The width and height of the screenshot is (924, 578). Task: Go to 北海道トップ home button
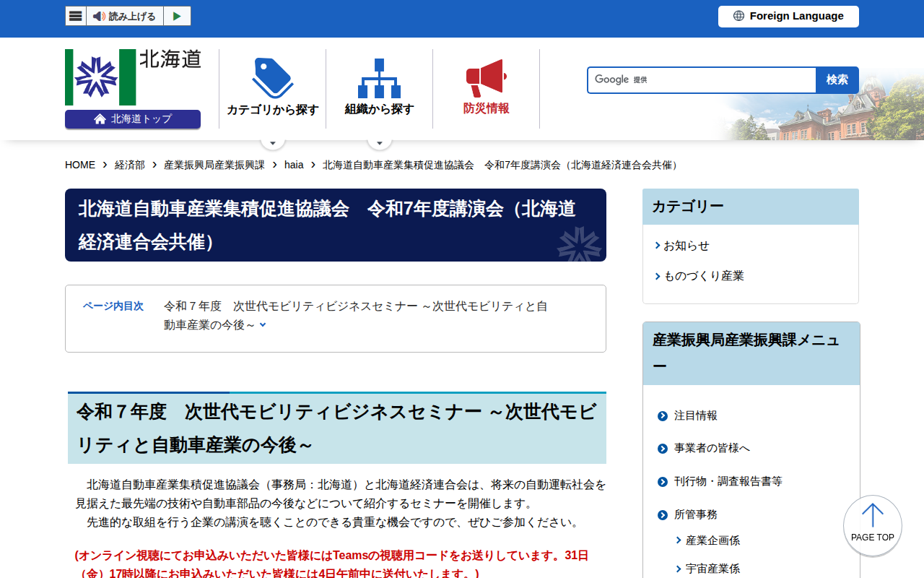[133, 119]
